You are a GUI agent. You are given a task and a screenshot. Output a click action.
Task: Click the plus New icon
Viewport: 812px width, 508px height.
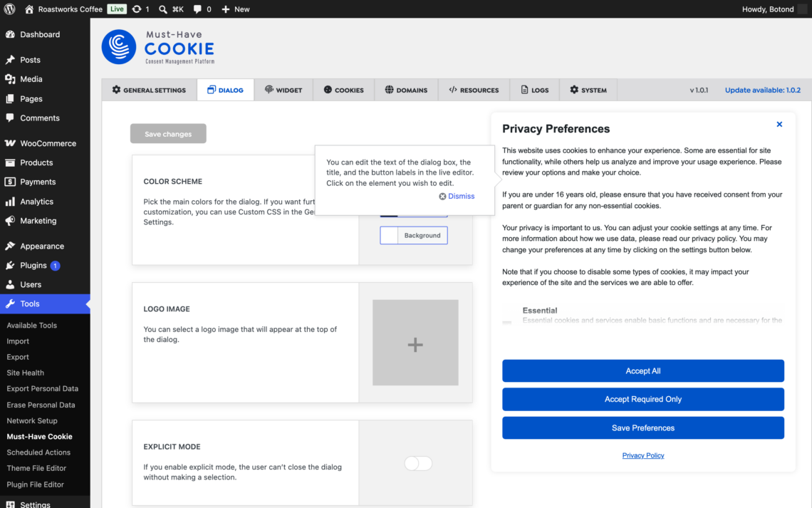coord(225,9)
